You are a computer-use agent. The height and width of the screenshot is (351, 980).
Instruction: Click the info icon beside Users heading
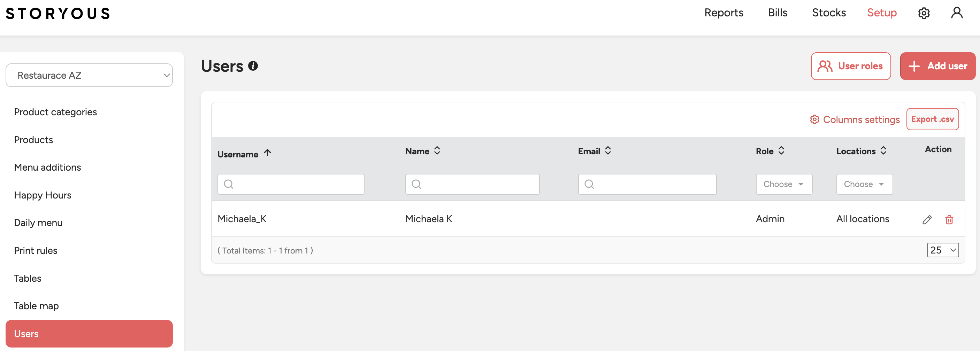(253, 66)
